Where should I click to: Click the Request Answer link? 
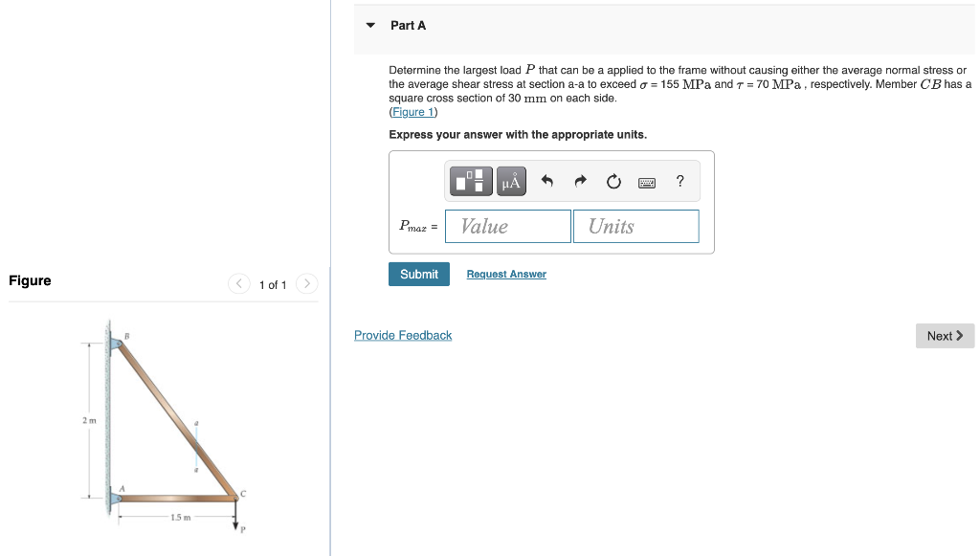[505, 274]
